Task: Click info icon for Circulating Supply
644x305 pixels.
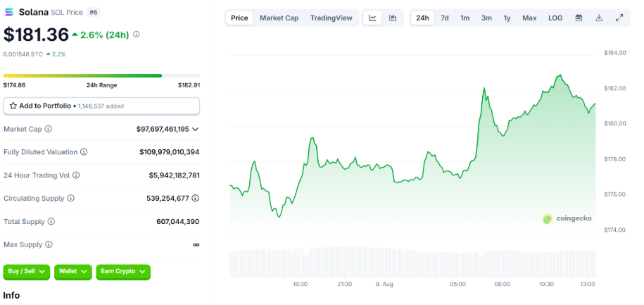Action: click(70, 199)
